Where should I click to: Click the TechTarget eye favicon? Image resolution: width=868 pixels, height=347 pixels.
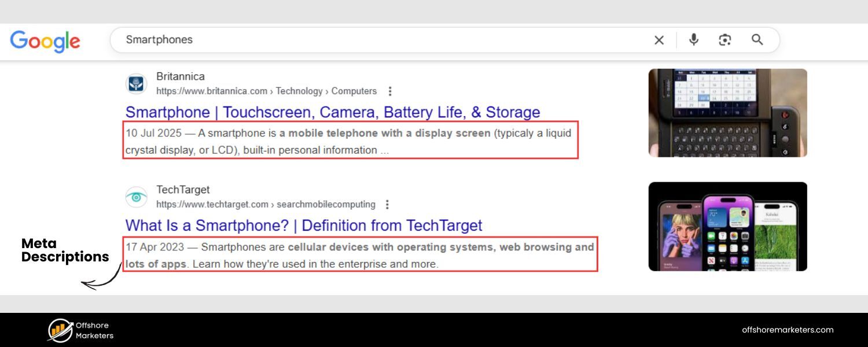(137, 197)
